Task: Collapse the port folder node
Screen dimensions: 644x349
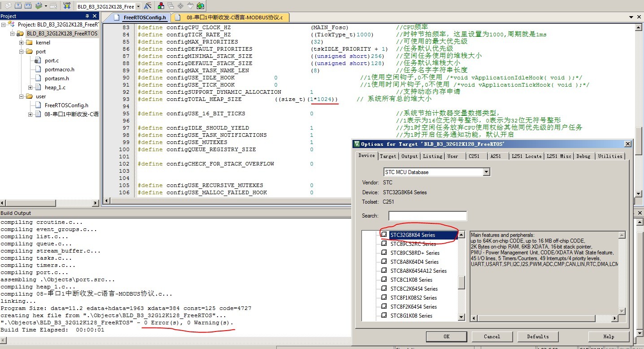Action: [x=22, y=51]
